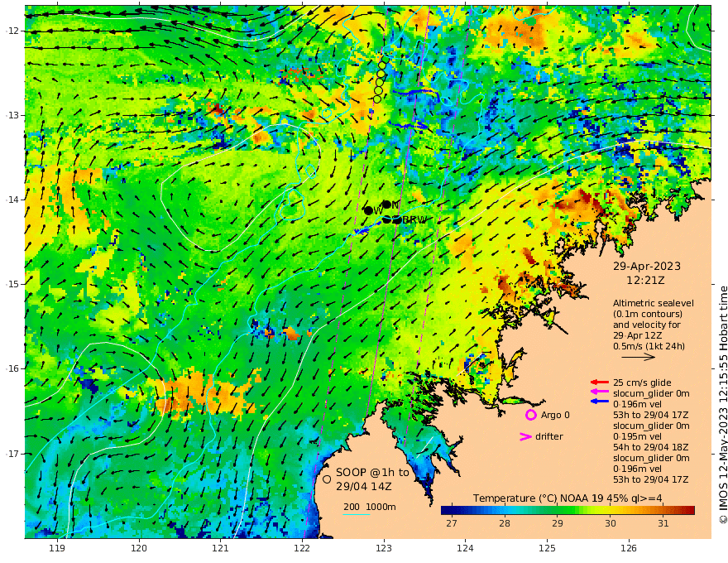Click the '25 cm/s glide' legend label
This screenshot has width=728, height=563.
tap(642, 383)
